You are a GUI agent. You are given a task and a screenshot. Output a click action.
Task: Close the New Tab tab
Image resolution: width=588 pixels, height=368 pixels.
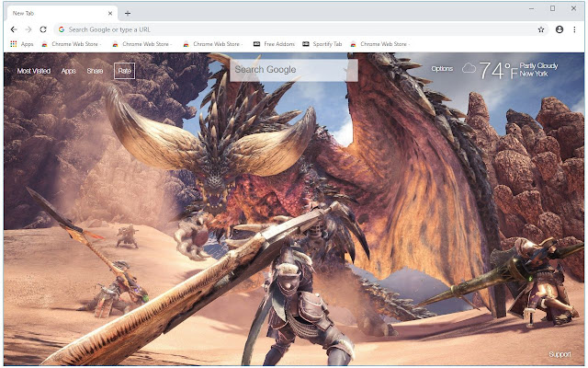point(110,14)
